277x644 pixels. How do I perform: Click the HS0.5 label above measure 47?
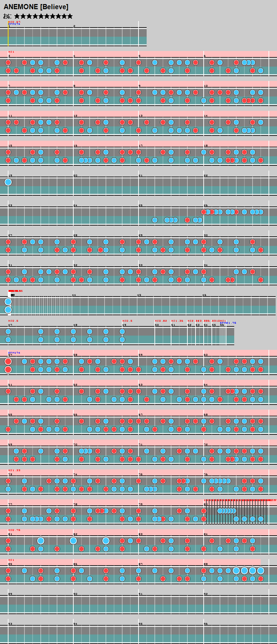coord(13,321)
